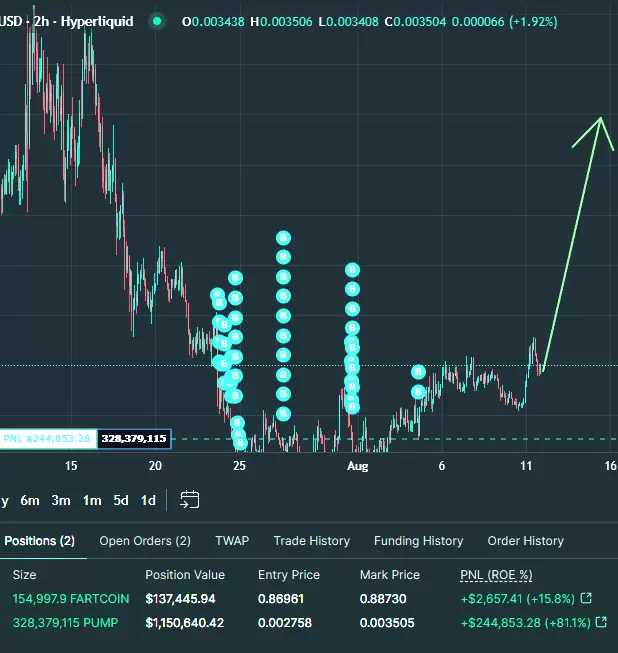618x653 pixels.
Task: Click the 2h - Hyperliquid chart title
Action: (x=83, y=22)
